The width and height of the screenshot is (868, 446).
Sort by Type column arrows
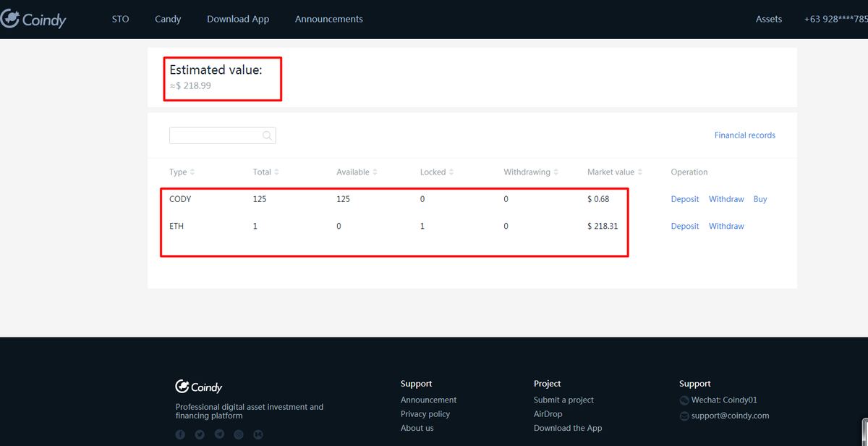pos(192,172)
